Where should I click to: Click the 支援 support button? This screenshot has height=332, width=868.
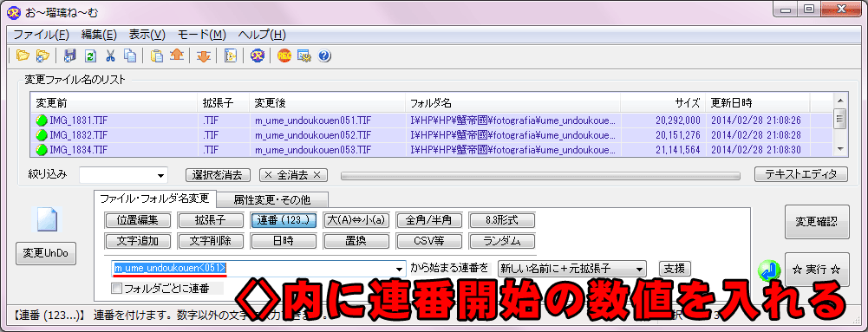(675, 269)
